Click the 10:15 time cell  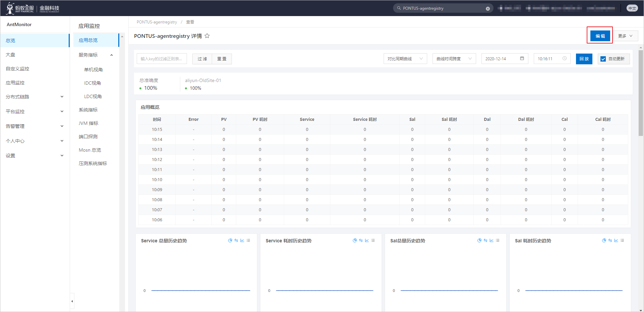coord(157,130)
